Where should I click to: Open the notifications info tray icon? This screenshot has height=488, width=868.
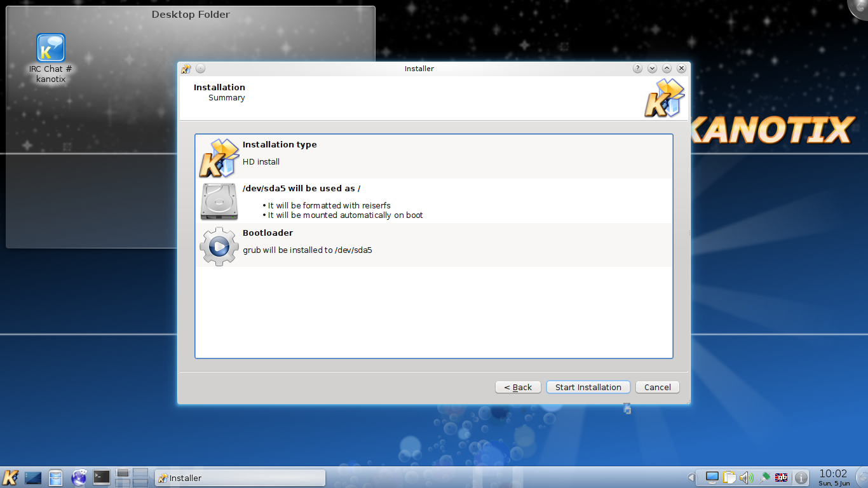point(801,477)
